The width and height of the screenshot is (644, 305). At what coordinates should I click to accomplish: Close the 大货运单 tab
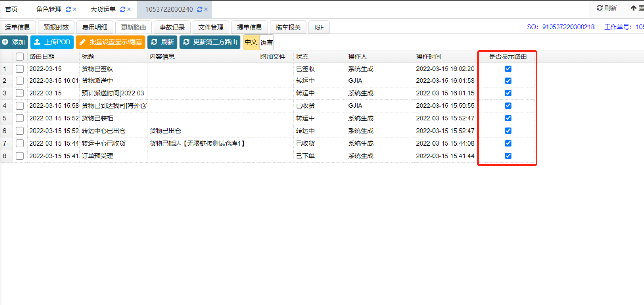[129, 9]
